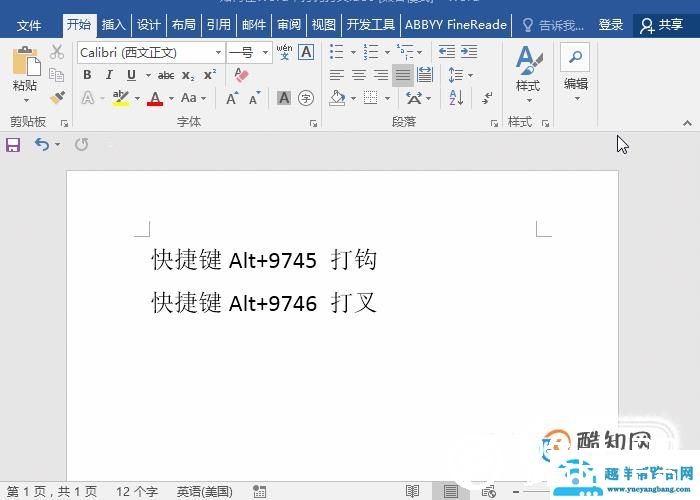Viewport: 700px width, 500px height.
Task: Click the enclosed character icon
Action: 306,98
